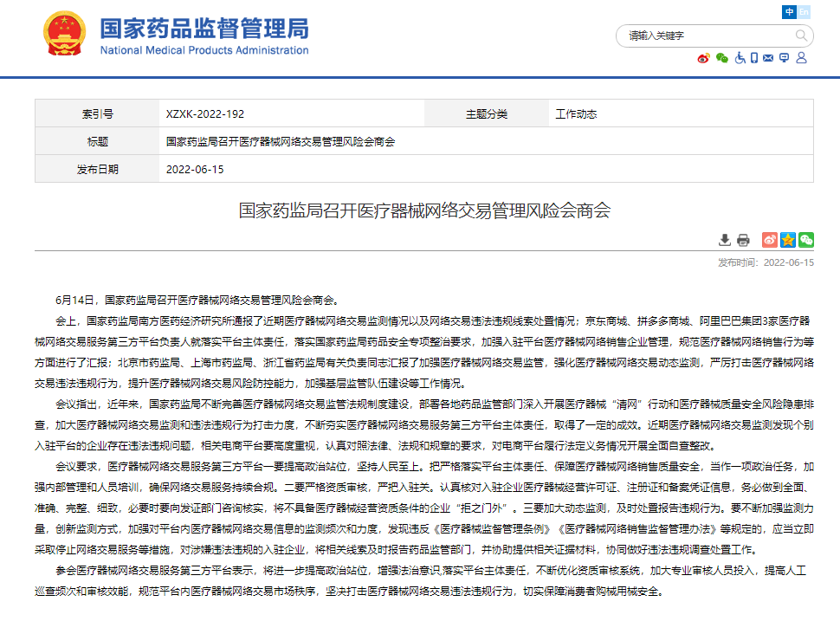Click the national emblem image
The height and width of the screenshot is (621, 840).
click(66, 36)
